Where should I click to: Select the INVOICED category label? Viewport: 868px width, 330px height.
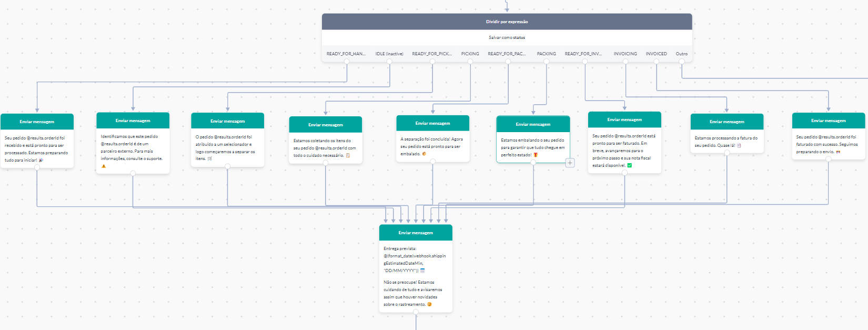pos(657,54)
